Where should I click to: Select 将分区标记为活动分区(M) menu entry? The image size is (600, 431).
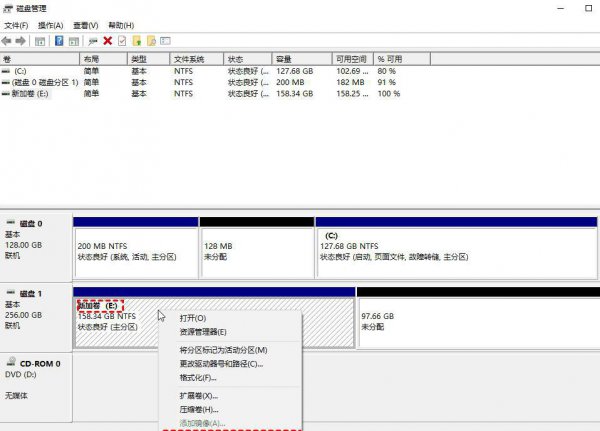pyautogui.click(x=230, y=350)
